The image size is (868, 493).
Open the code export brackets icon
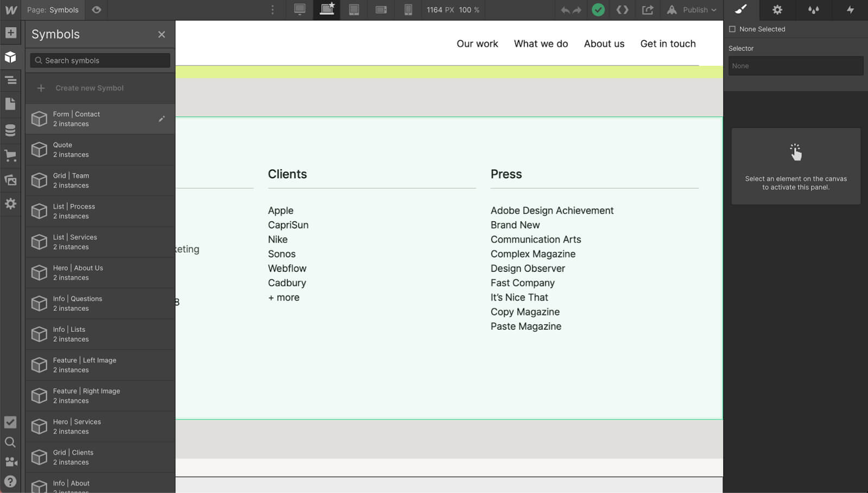click(622, 10)
